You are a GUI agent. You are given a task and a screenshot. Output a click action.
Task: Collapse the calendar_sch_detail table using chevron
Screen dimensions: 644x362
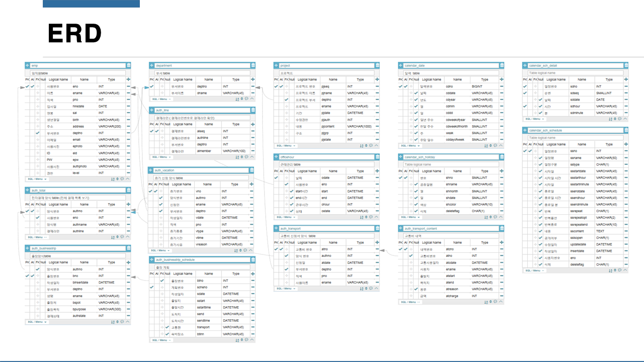click(625, 119)
